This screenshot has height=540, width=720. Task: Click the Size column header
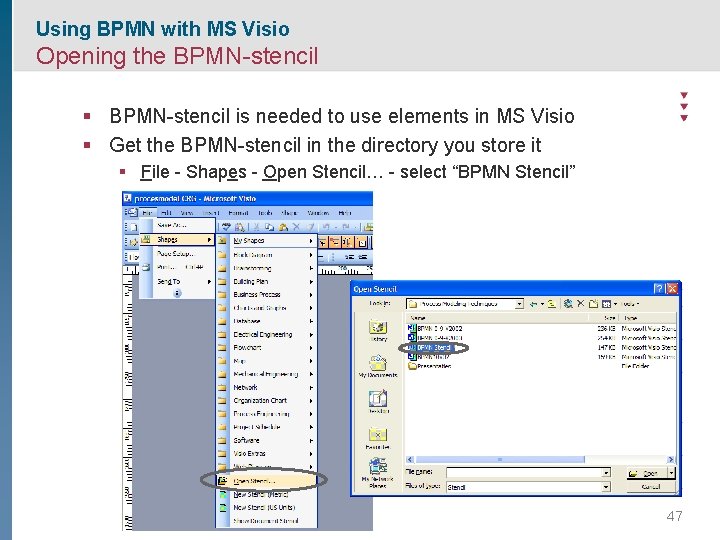[604, 318]
